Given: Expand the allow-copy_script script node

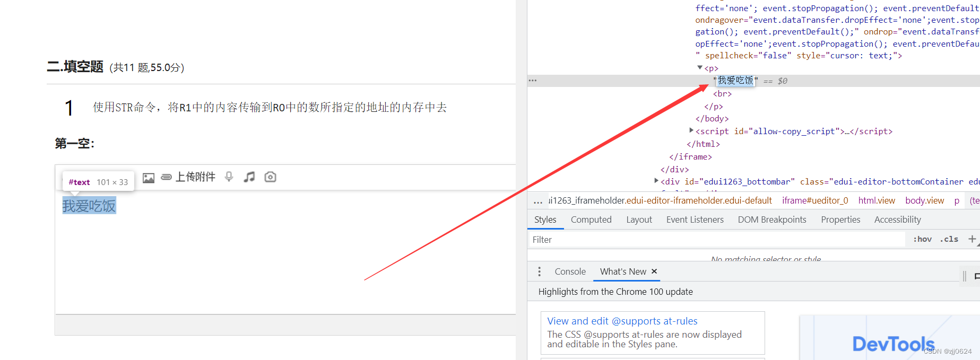Looking at the screenshot, I should coord(691,130).
